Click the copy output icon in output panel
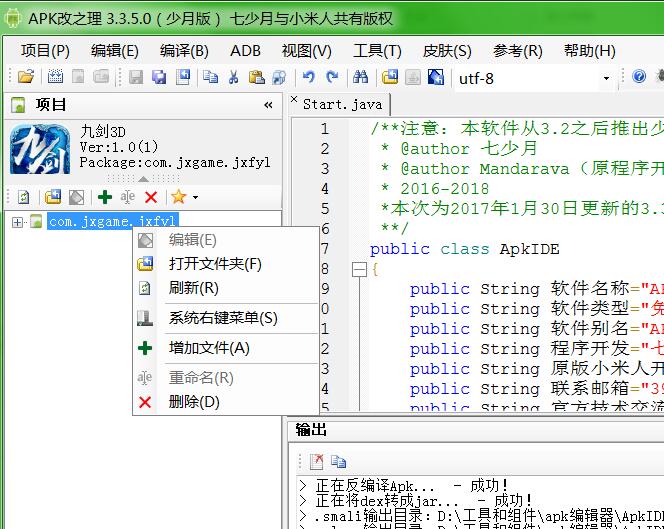This screenshot has height=529, width=664. [339, 461]
